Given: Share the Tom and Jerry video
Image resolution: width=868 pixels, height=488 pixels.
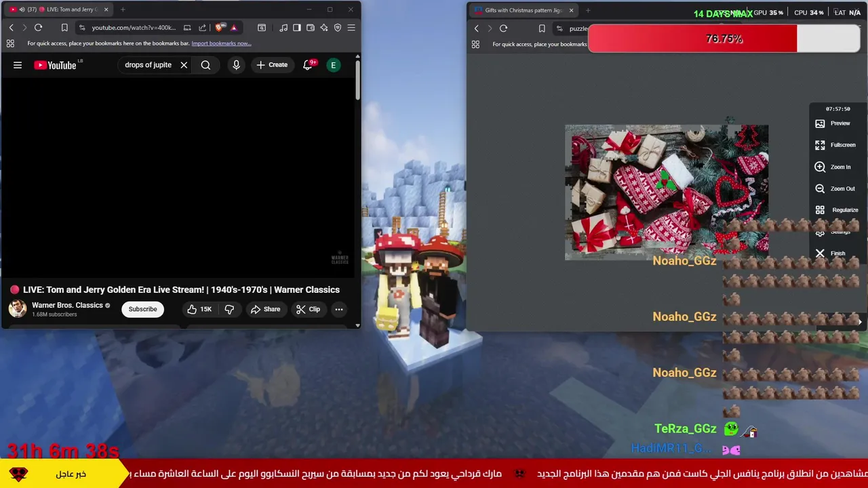Looking at the screenshot, I should (x=265, y=309).
